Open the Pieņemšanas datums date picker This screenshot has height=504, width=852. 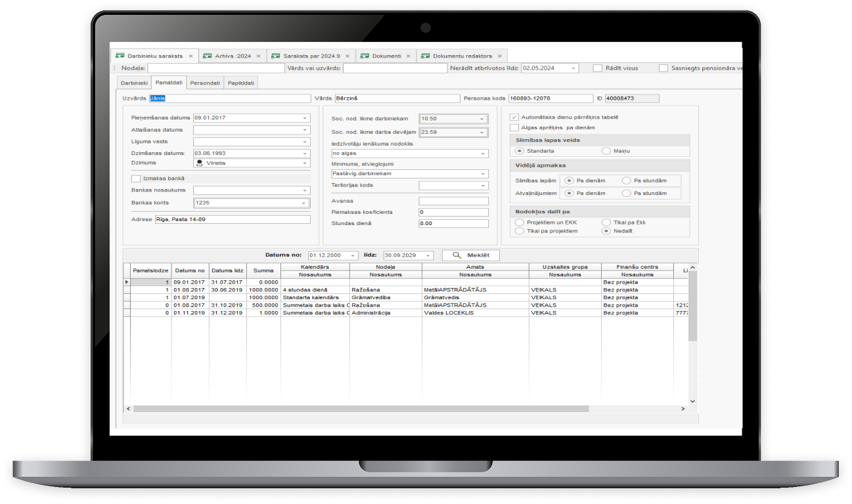pyautogui.click(x=305, y=118)
